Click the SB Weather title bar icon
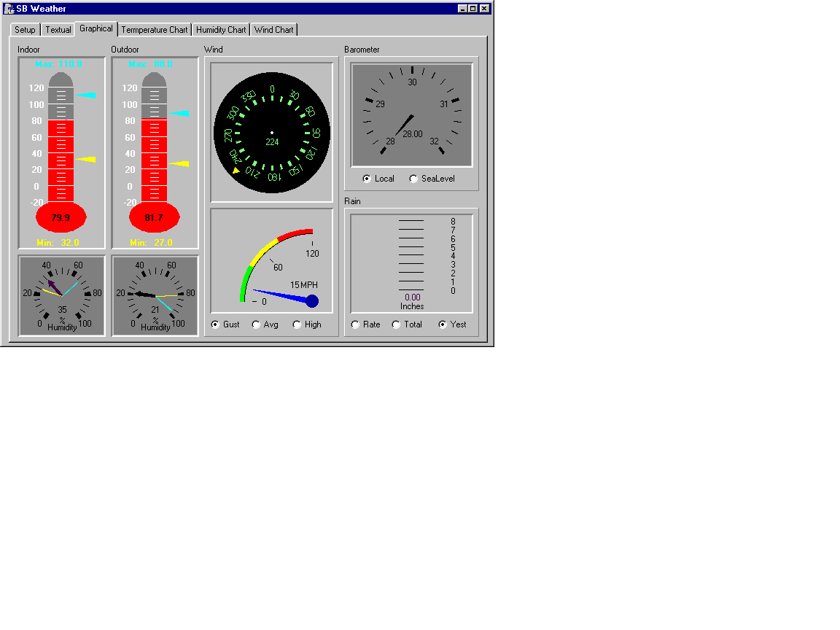This screenshot has width=840, height=630. (9, 9)
